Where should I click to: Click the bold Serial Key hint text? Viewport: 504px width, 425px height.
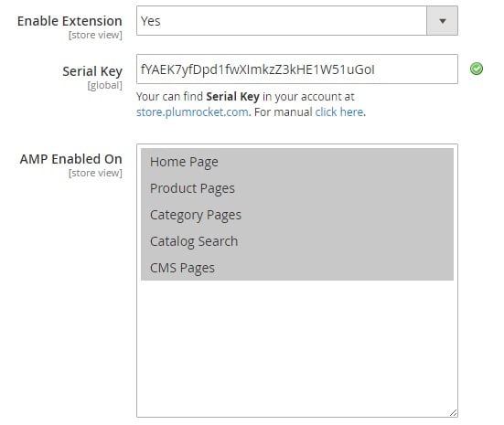[232, 97]
